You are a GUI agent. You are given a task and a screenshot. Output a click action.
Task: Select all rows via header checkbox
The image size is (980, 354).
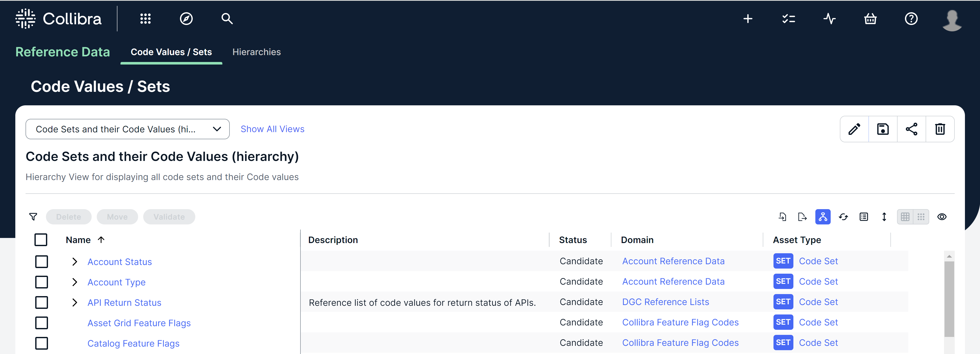tap(41, 239)
